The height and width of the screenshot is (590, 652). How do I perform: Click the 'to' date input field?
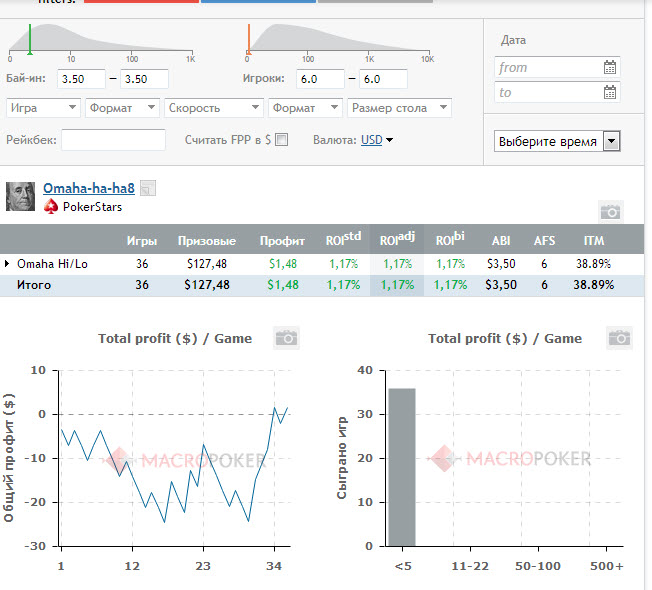(557, 92)
